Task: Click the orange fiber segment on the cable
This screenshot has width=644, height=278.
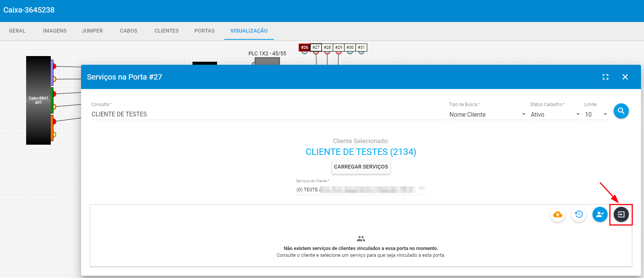Action: pos(52,128)
